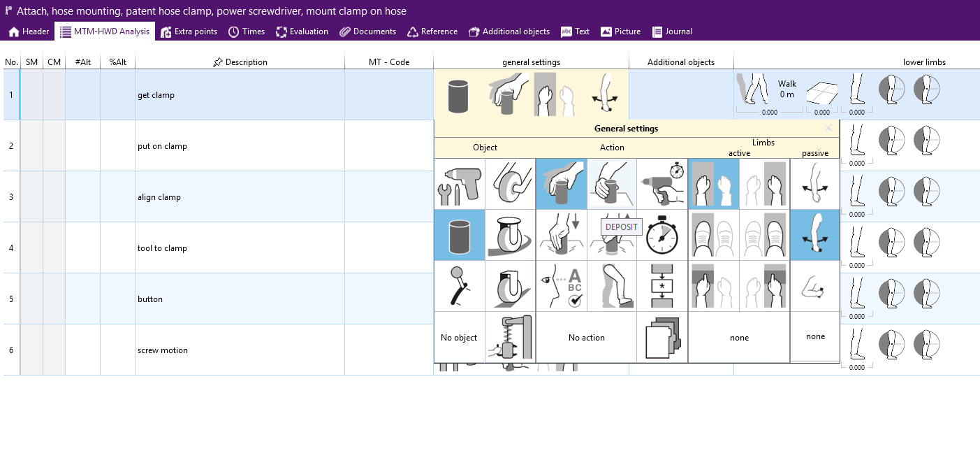This screenshot has width=980, height=451.
Task: Choose the flowchart process step icon
Action: coord(662,286)
